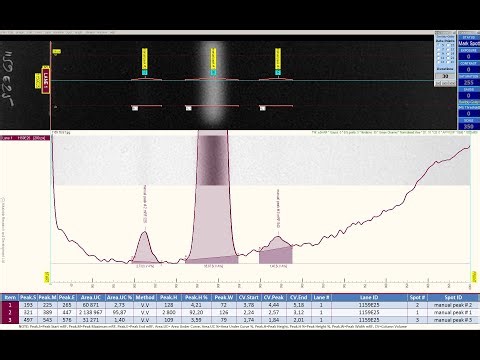The image size is (480, 360).
Task: Click the Spot ID column header
Action: click(x=453, y=297)
